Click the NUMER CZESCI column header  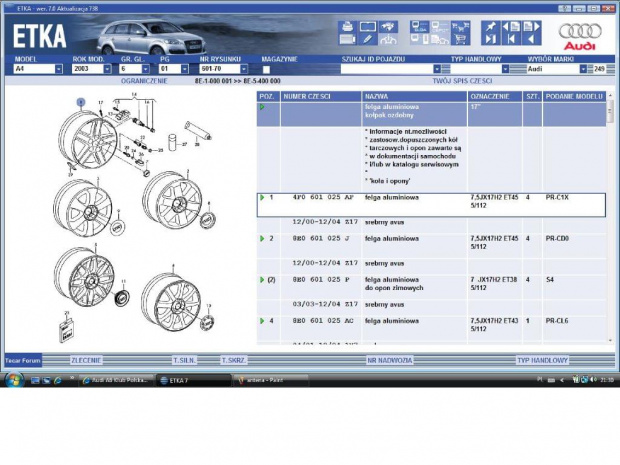coord(321,96)
